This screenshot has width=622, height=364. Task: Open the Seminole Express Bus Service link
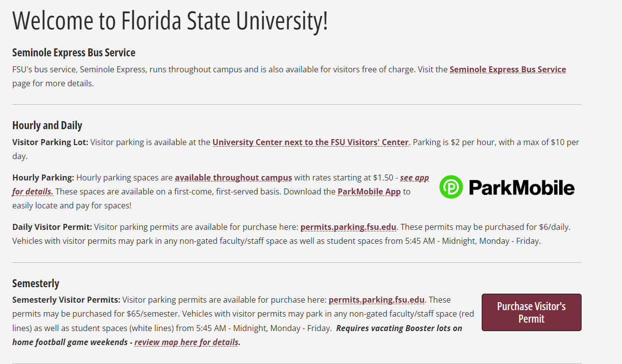508,69
